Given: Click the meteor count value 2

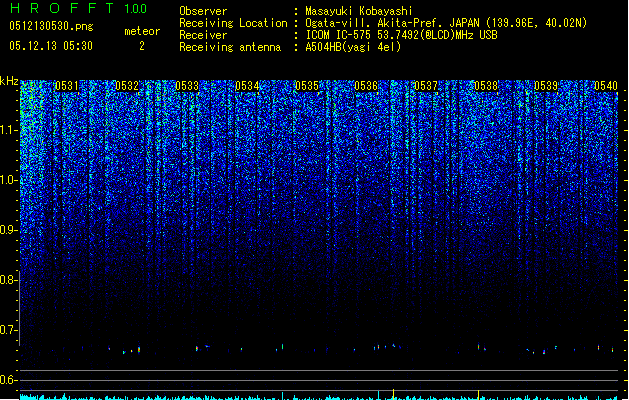Looking at the screenshot, I should [x=142, y=46].
